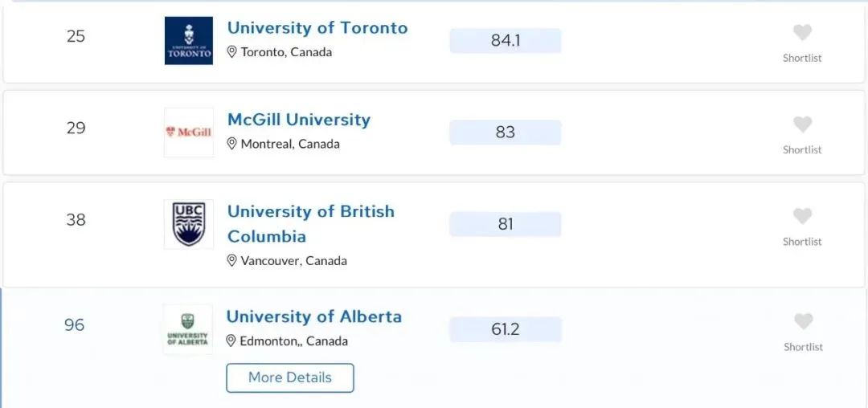Click the location pin beside Montreal, Canada
The image size is (868, 408).
tap(232, 144)
